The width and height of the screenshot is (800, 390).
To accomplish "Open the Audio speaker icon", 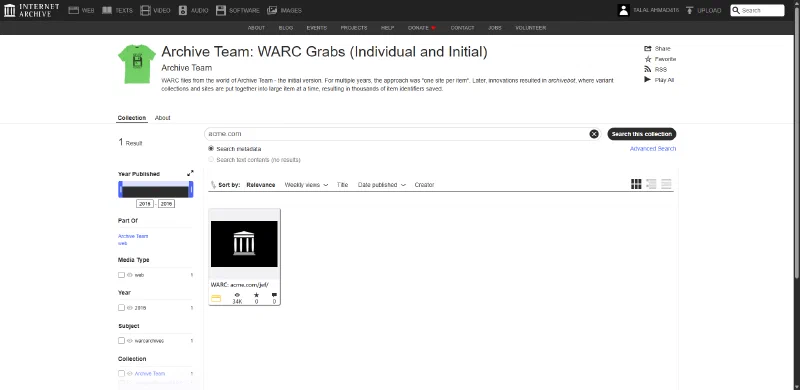I will (183, 10).
